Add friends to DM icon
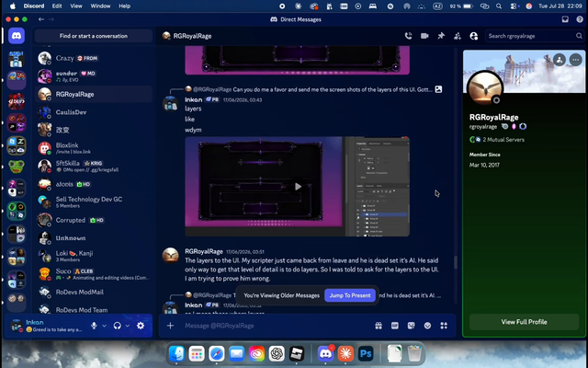Image resolution: width=588 pixels, height=368 pixels. click(458, 36)
